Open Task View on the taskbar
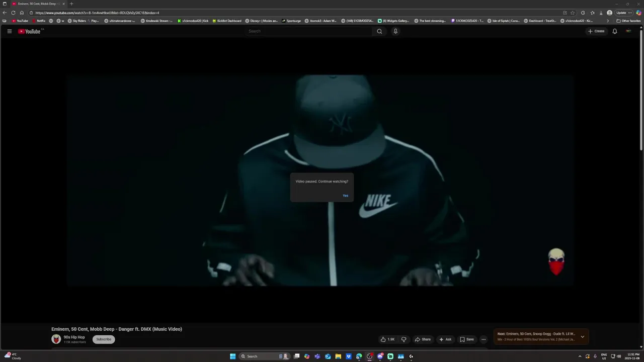Screen dimensions: 644x362 point(297,356)
